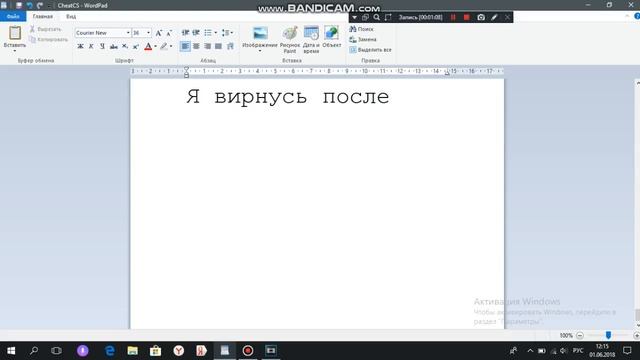The width and height of the screenshot is (640, 360).
Task: Open the highlight color dropdown arrow
Action: pyautogui.click(x=171, y=46)
